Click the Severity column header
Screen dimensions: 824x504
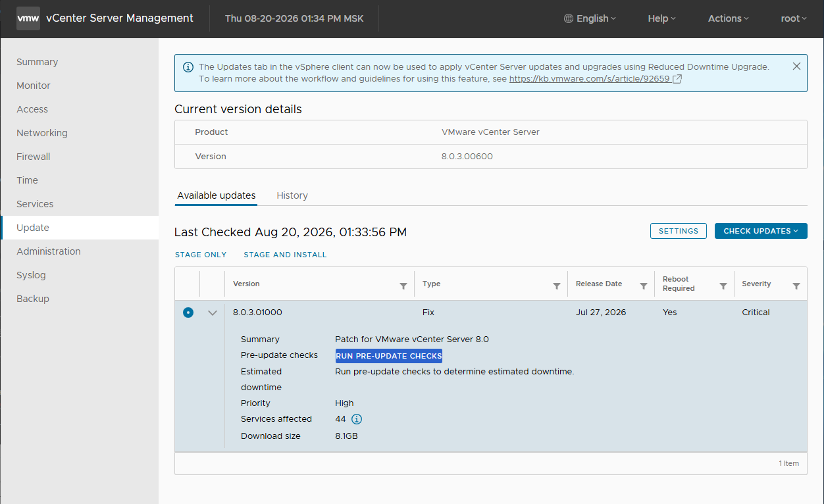click(x=756, y=284)
